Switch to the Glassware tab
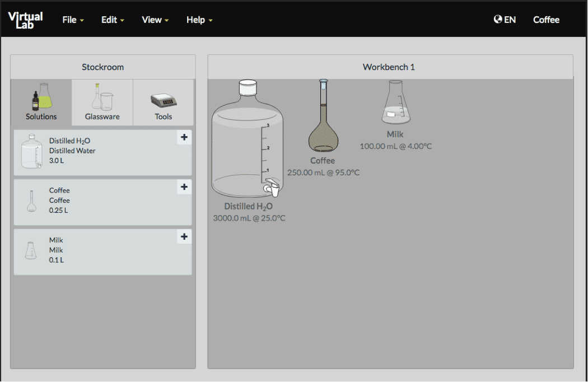Screen dimensions: 588x382 click(102, 103)
